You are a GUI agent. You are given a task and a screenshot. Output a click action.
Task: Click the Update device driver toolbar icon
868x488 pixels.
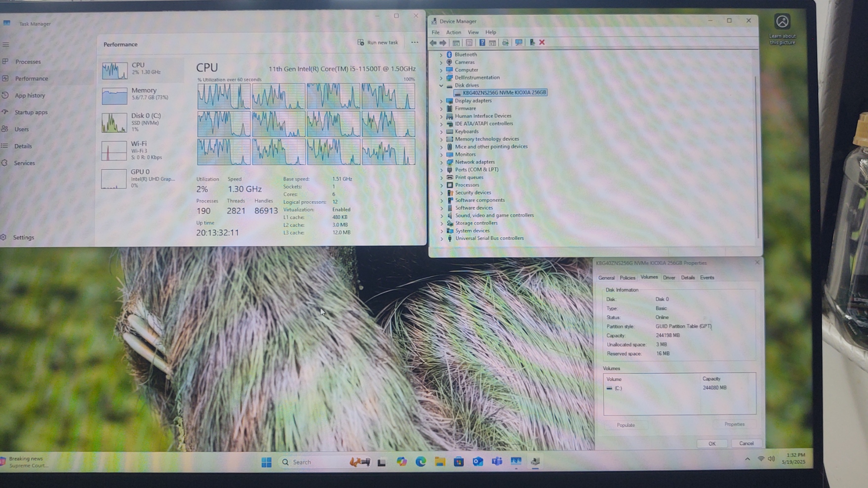click(x=532, y=42)
